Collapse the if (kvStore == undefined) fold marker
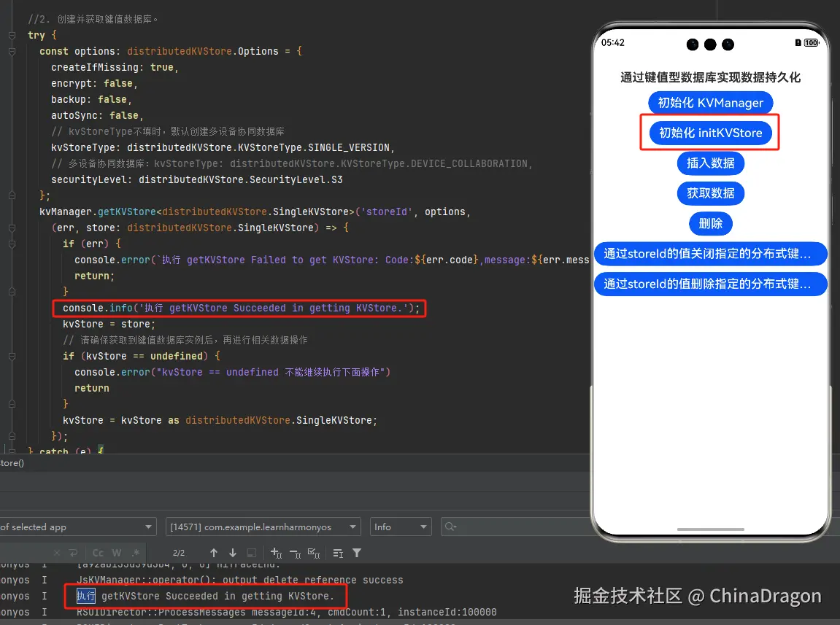Image resolution: width=840 pixels, height=625 pixels. 12,356
